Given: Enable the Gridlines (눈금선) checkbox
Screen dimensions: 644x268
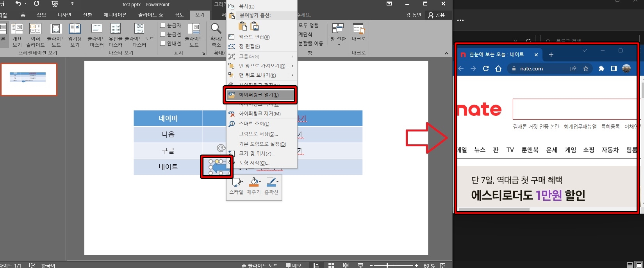Looking at the screenshot, I should pos(163,34).
